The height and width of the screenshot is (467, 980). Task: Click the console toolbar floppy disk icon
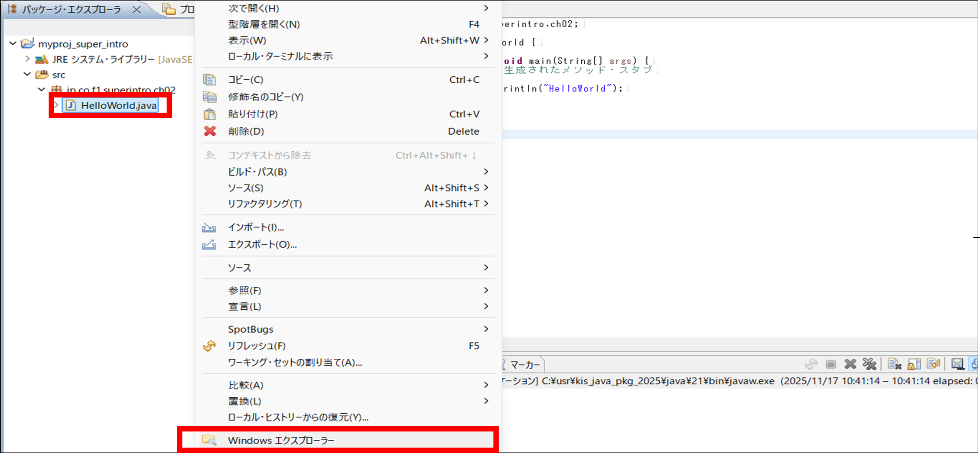click(957, 364)
